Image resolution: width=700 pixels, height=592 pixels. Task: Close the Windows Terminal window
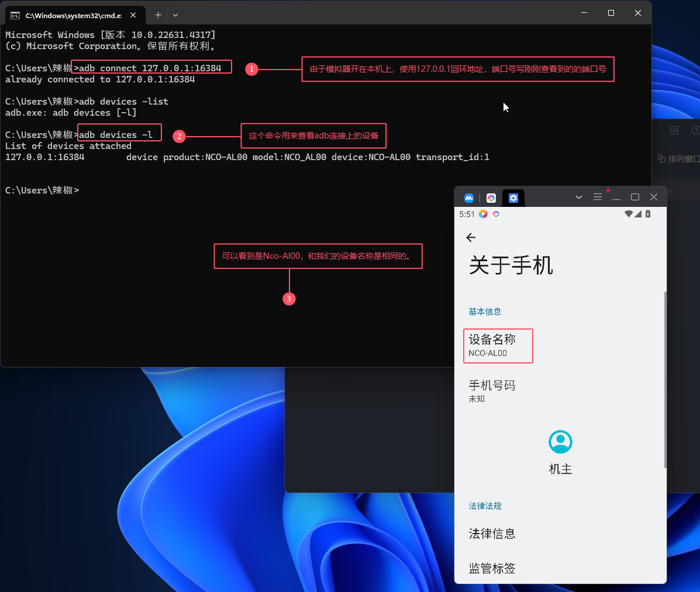tap(638, 13)
